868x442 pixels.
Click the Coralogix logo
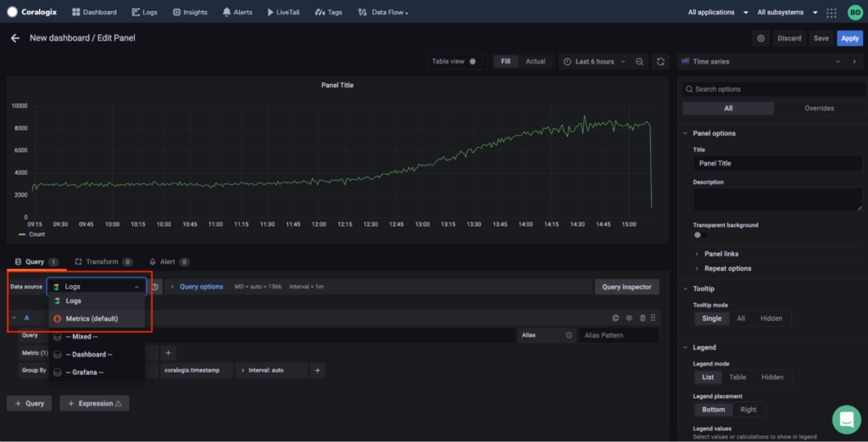[x=33, y=12]
